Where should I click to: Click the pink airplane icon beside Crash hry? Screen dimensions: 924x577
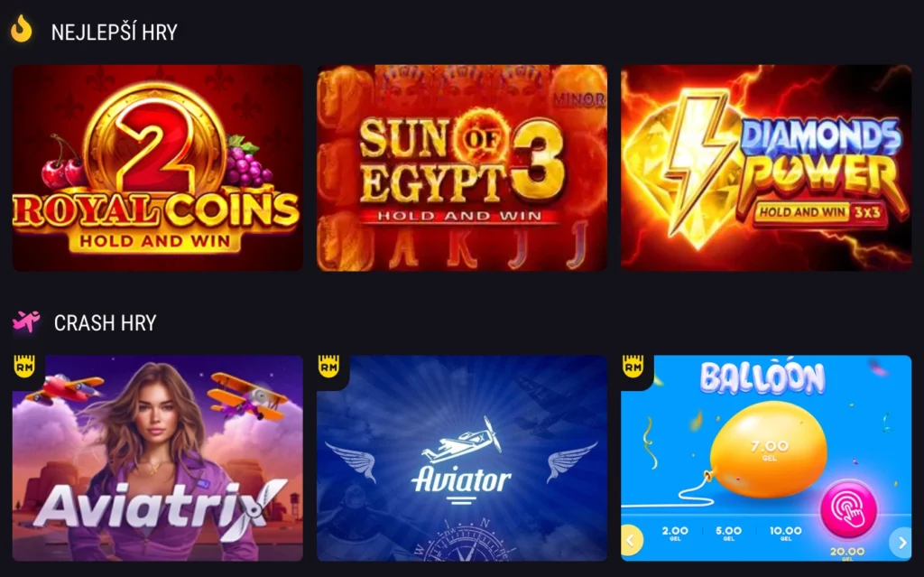pyautogui.click(x=26, y=321)
